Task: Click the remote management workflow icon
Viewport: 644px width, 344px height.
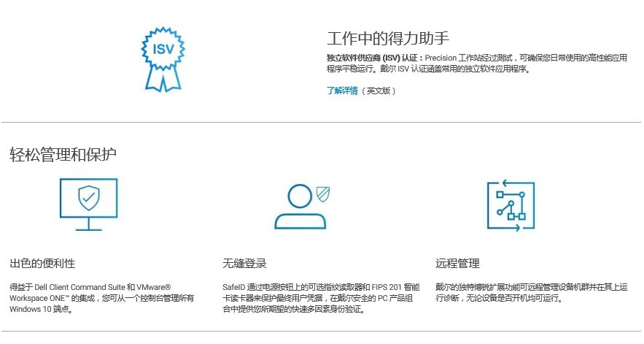Action: point(511,206)
